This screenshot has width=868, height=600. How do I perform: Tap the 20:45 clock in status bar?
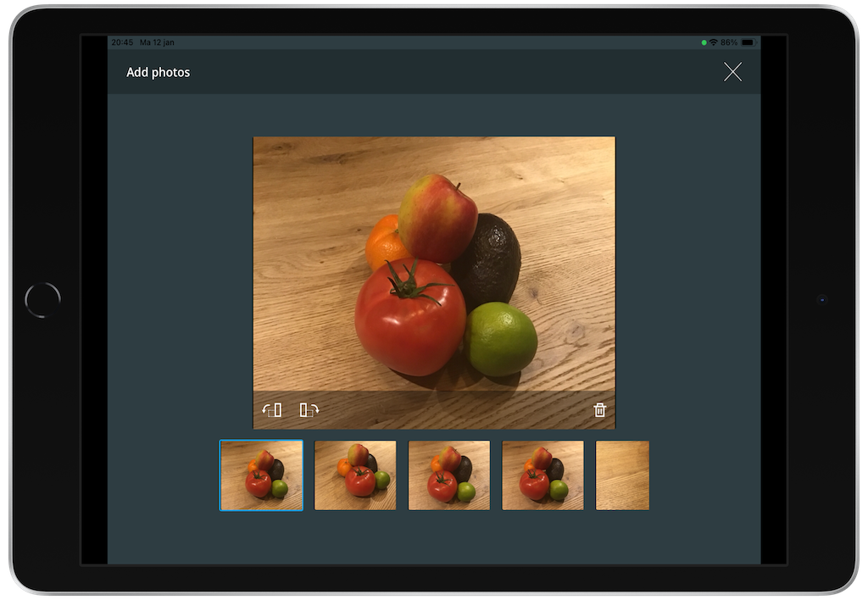[x=122, y=42]
